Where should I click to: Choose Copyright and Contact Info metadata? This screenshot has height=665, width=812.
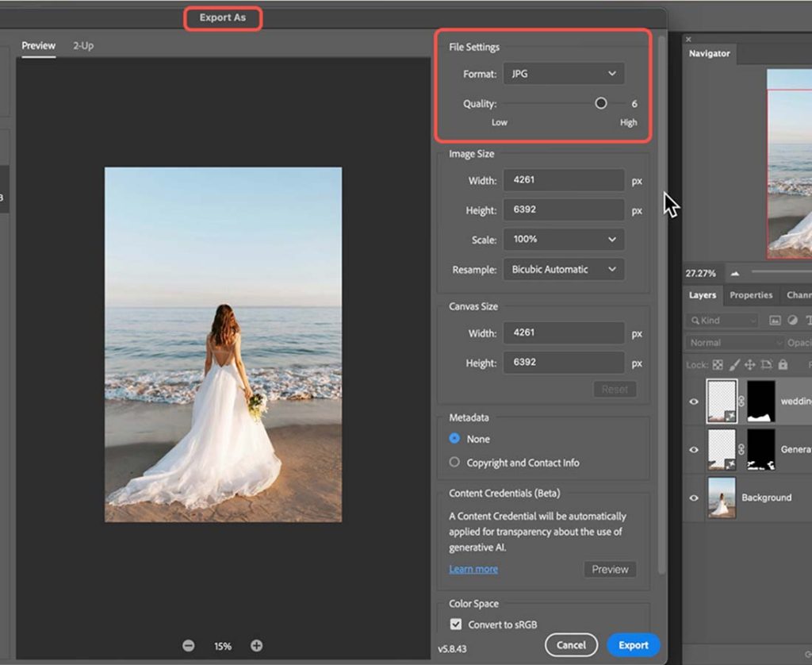click(x=454, y=463)
